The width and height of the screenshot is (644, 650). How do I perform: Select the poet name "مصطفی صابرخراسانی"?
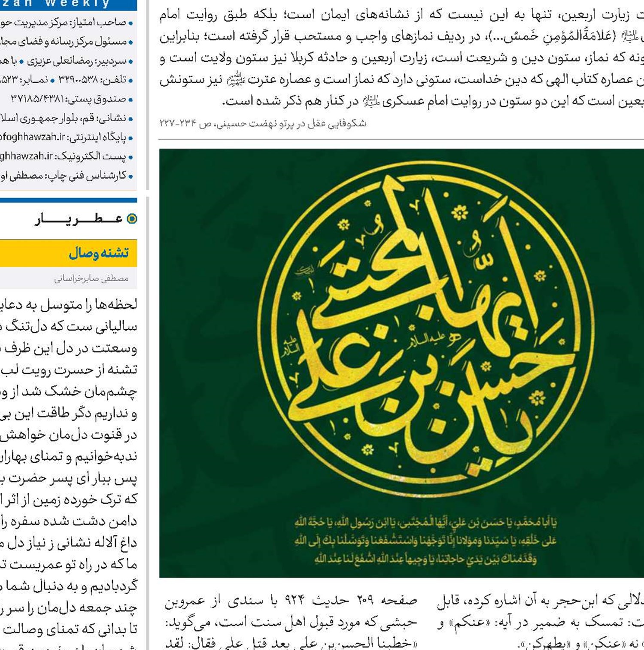[x=91, y=279]
